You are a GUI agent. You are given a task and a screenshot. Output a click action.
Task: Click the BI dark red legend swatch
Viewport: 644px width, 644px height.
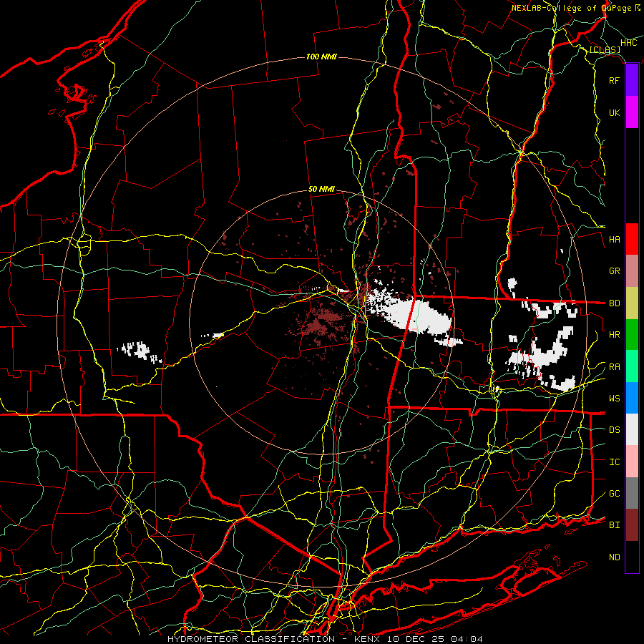pos(632,525)
